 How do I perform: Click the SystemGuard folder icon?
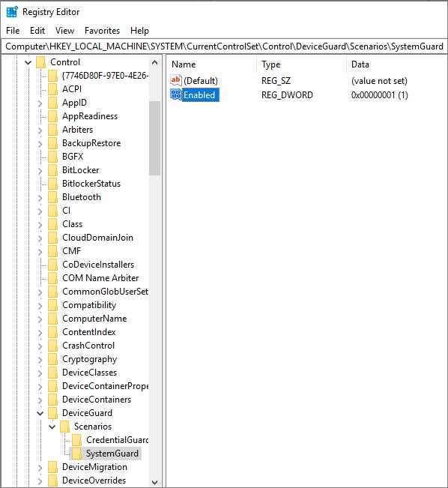tap(76, 454)
